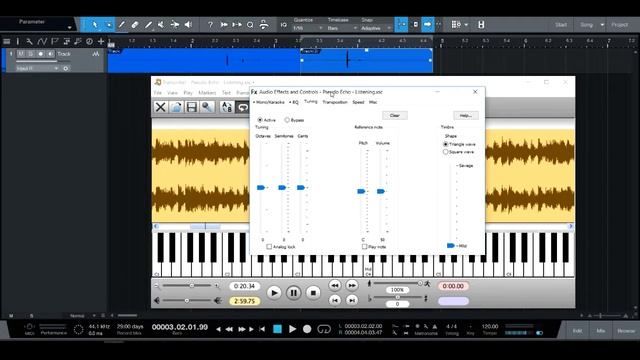Click the Transcribe Play button
The width and height of the screenshot is (640, 360).
274,293
